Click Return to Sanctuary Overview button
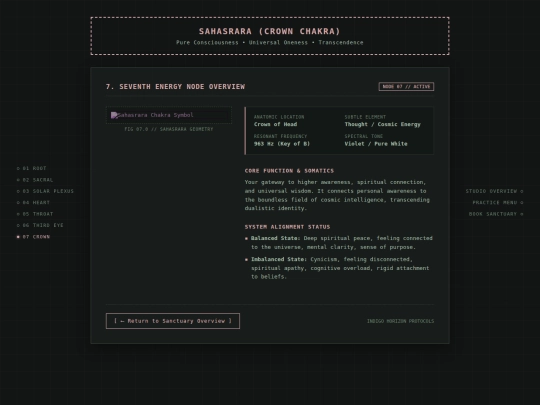 click(x=173, y=321)
